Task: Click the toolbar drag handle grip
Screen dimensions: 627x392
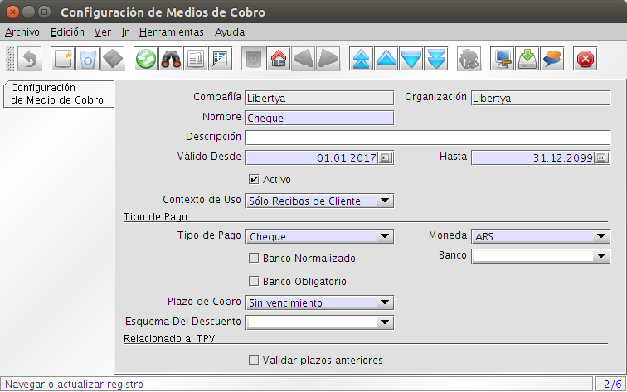Action: 10,59
